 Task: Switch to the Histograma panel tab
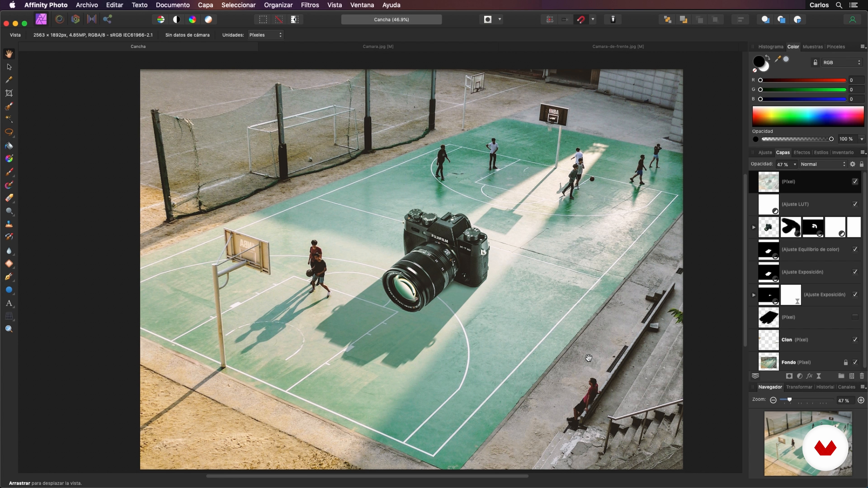click(x=770, y=47)
